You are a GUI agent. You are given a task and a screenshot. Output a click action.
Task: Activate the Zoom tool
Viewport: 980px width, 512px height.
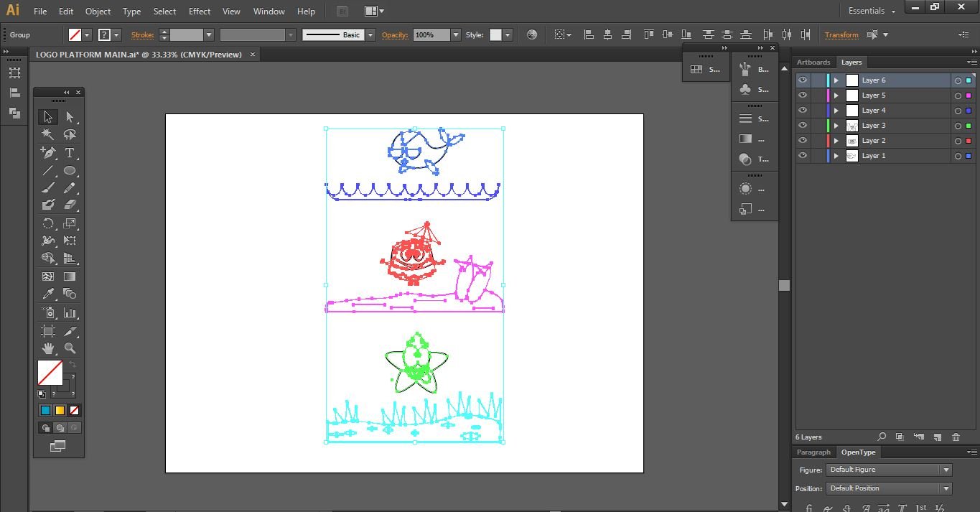coord(70,348)
